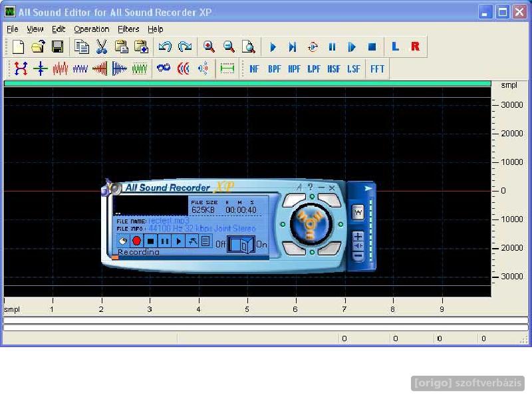Pause playback in the editor toolbar
The height and width of the screenshot is (399, 532).
click(x=332, y=47)
